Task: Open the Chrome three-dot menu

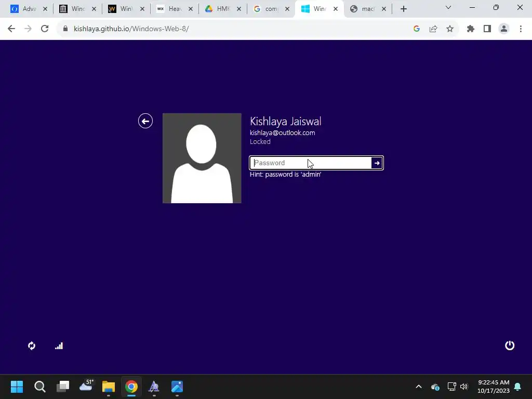Action: pos(521,29)
